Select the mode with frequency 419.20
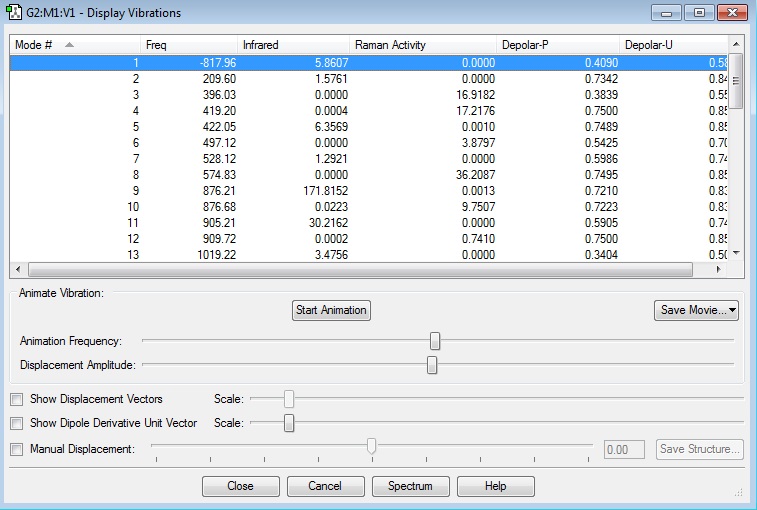Image resolution: width=757 pixels, height=510 pixels. (x=369, y=111)
